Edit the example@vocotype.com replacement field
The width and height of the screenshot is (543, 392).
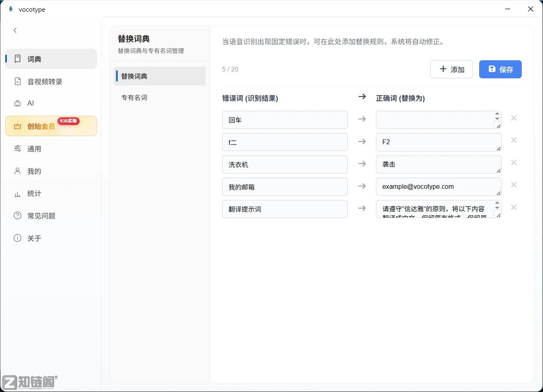pyautogui.click(x=439, y=187)
